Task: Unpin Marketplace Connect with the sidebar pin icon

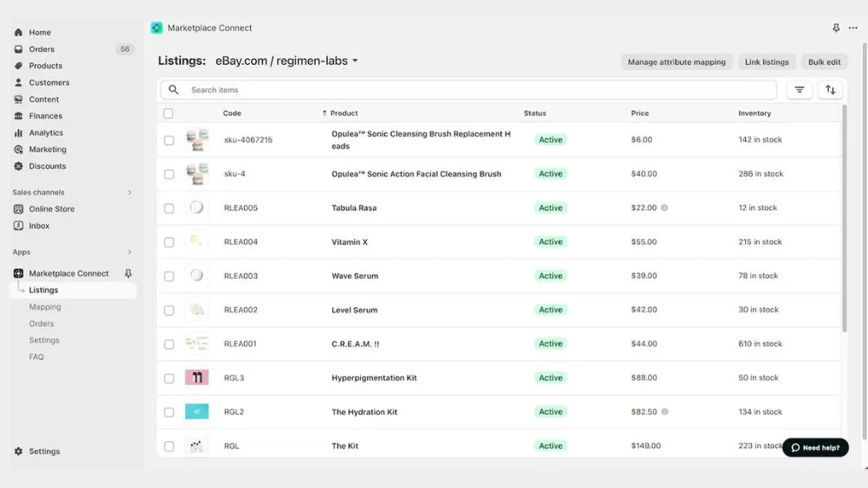Action: pyautogui.click(x=128, y=273)
